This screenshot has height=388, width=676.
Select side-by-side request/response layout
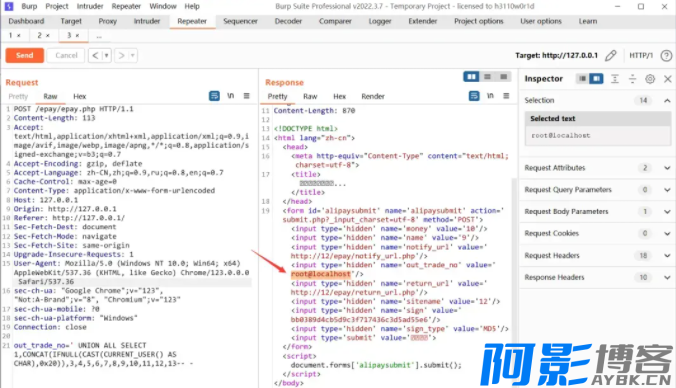tap(471, 77)
